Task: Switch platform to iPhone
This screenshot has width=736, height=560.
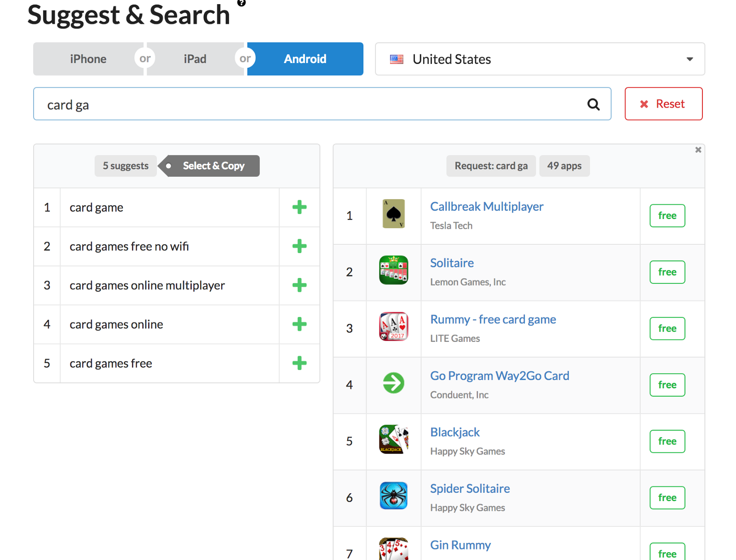Action: click(x=88, y=59)
